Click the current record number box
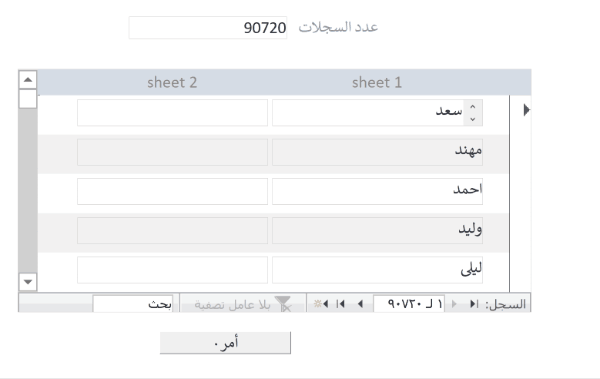Image resolution: width=600 pixels, height=379 pixels. [409, 304]
